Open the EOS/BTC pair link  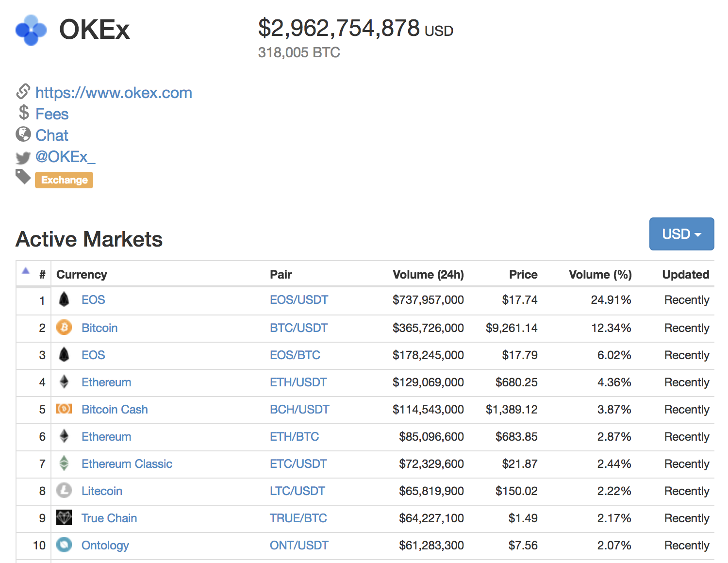(295, 355)
